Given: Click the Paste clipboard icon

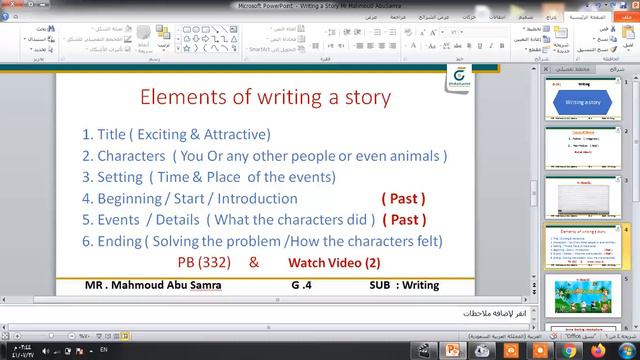Looking at the screenshot, I should (628, 33).
